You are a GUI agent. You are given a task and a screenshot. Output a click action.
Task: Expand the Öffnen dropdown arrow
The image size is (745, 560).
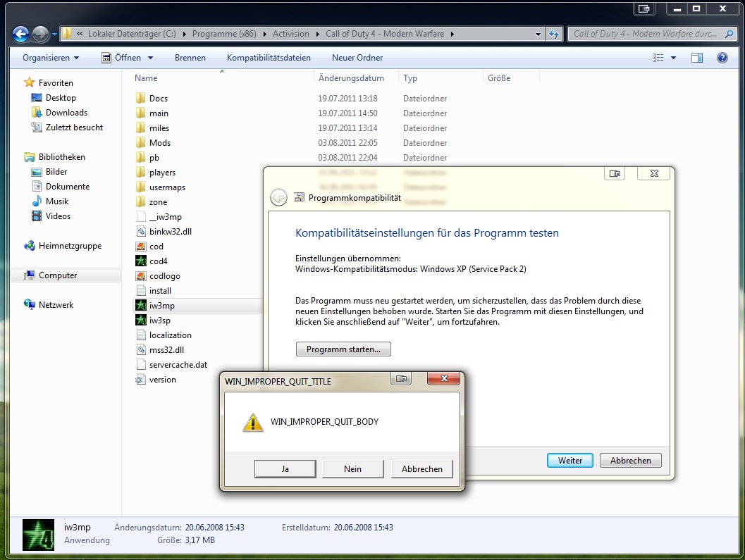click(151, 58)
